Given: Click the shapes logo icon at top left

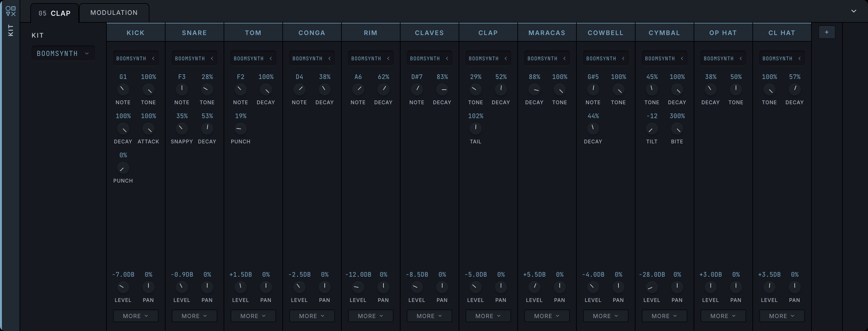Looking at the screenshot, I should [x=11, y=11].
